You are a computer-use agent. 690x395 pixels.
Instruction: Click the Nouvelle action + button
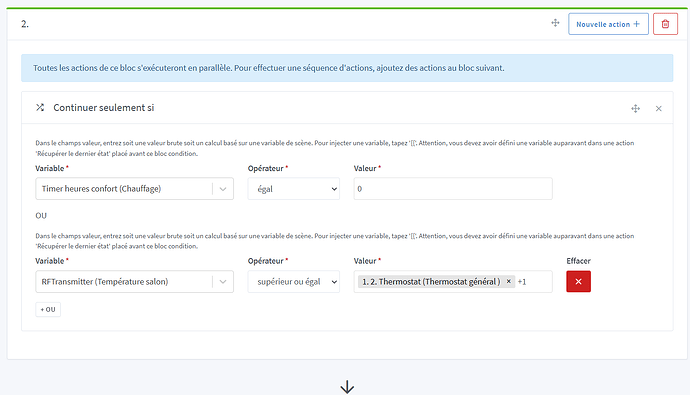[608, 24]
